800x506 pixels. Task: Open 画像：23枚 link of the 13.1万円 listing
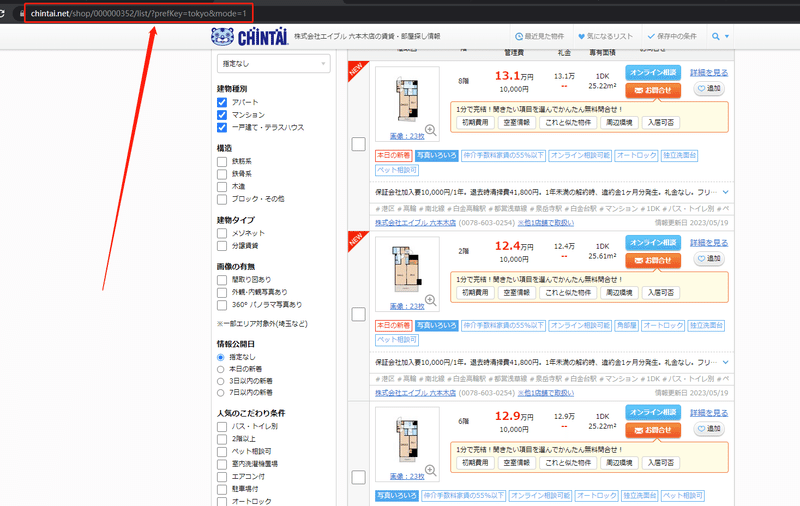pyautogui.click(x=407, y=136)
